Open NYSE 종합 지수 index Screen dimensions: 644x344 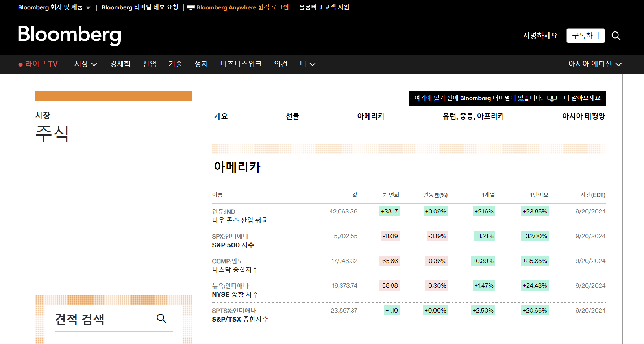point(235,294)
